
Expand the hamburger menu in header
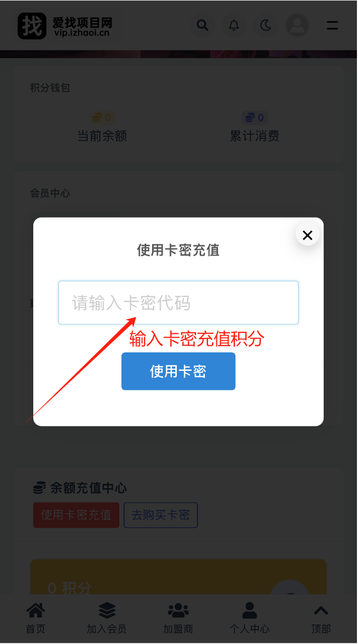[332, 25]
